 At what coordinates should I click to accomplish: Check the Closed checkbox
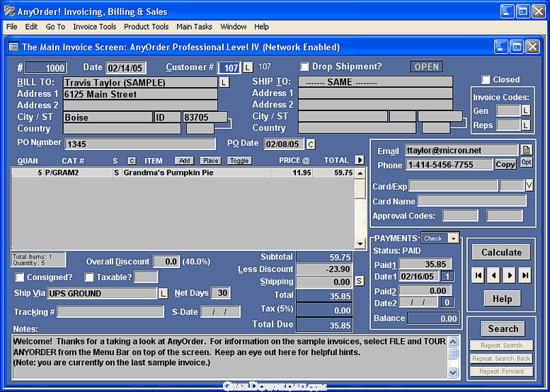pyautogui.click(x=486, y=79)
